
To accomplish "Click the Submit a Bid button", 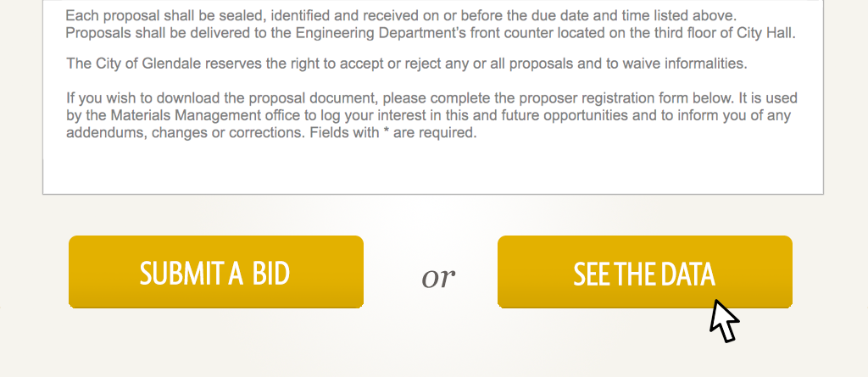I will (215, 272).
